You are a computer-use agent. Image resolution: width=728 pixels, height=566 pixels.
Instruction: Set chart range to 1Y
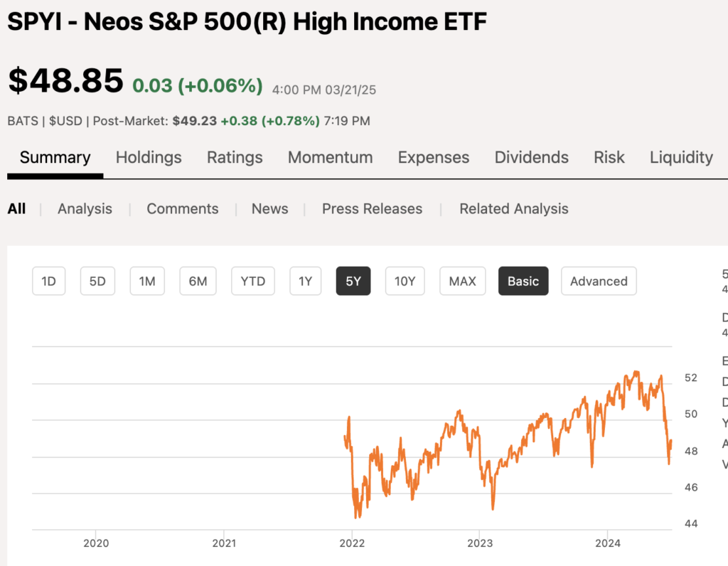tap(306, 281)
